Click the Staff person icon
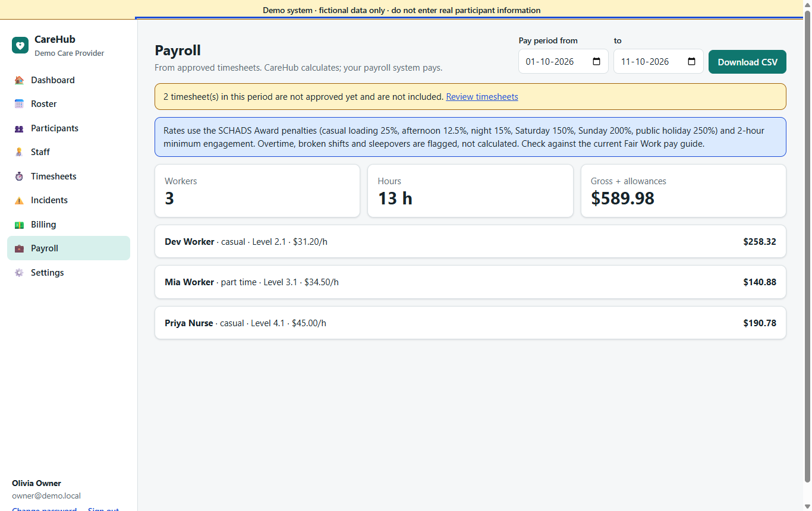This screenshot has height=511, width=812. (19, 152)
